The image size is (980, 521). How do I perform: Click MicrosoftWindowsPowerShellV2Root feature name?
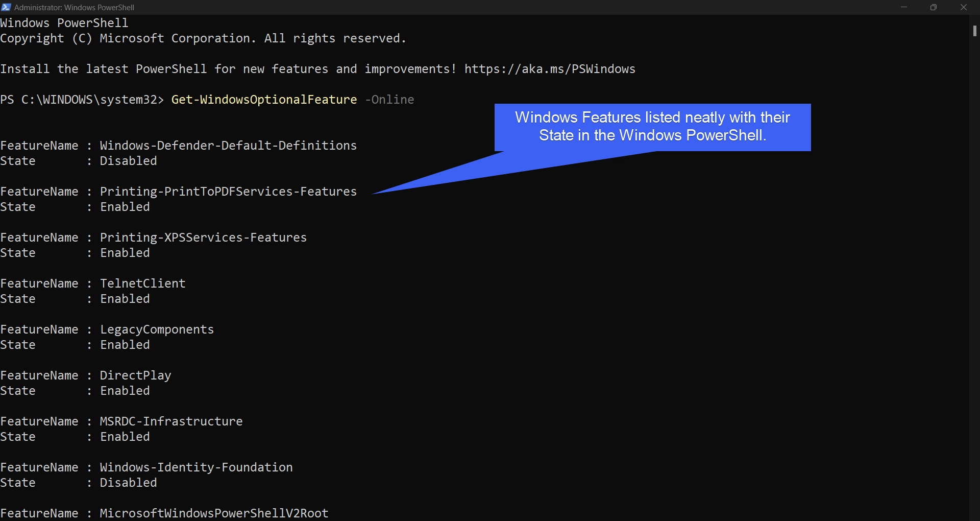click(x=214, y=513)
